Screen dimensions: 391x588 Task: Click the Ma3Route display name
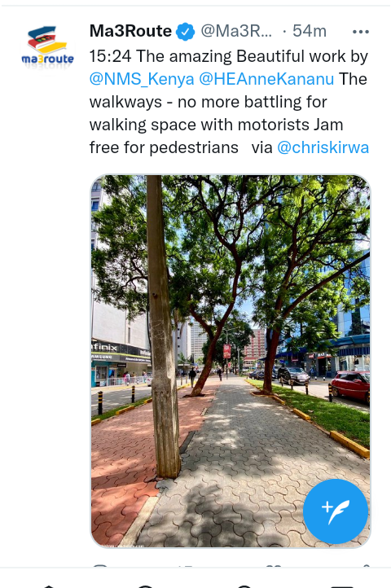[130, 31]
